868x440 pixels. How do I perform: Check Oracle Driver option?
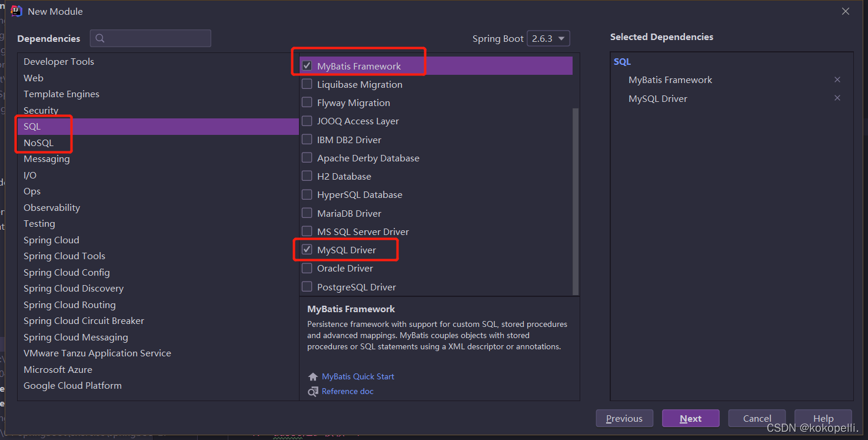click(x=307, y=268)
